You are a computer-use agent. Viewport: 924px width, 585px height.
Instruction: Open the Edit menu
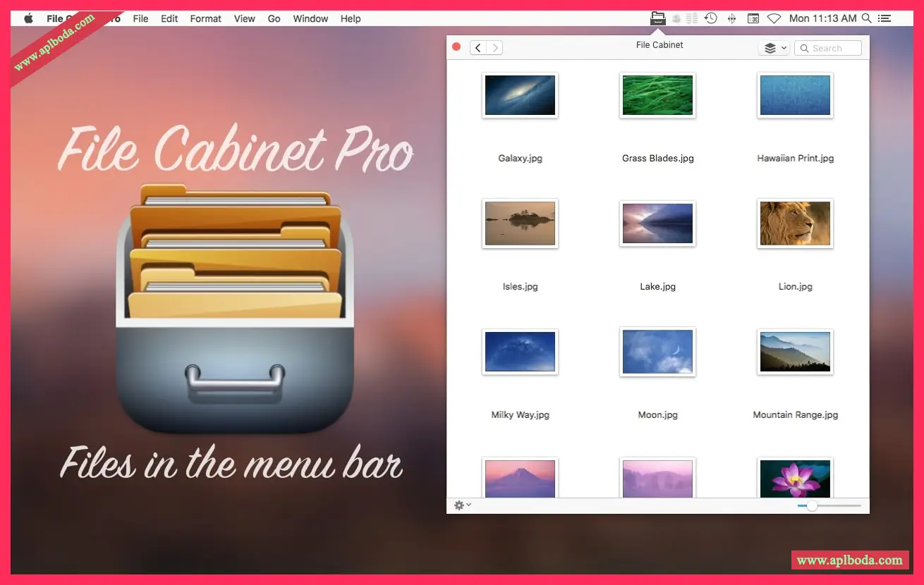[x=169, y=18]
